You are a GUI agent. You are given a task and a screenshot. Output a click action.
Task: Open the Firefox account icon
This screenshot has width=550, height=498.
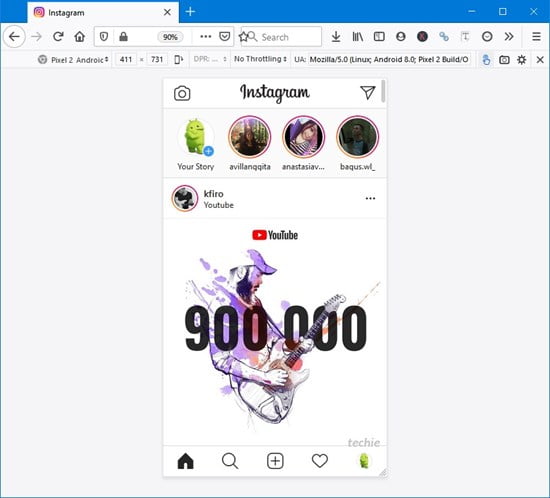point(401,36)
